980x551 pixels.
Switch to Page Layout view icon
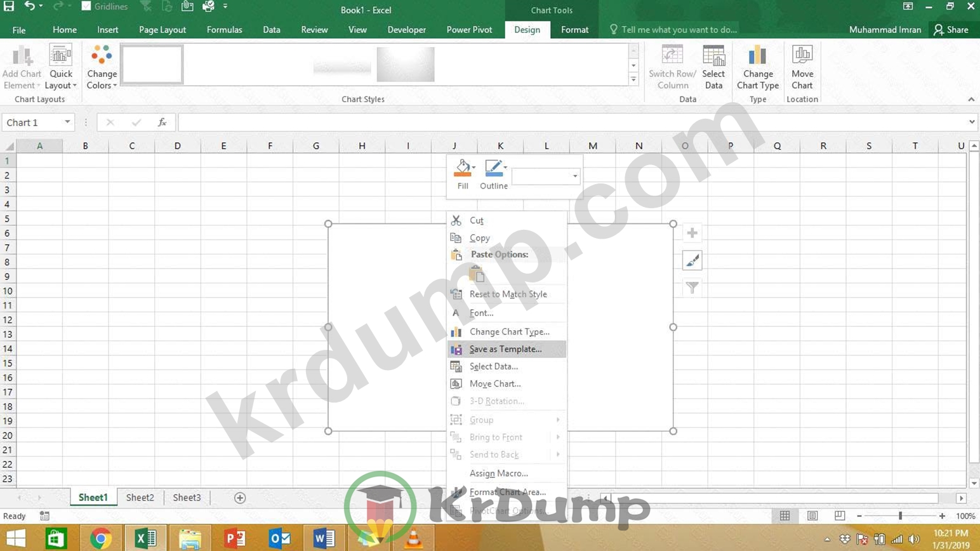[x=812, y=516]
